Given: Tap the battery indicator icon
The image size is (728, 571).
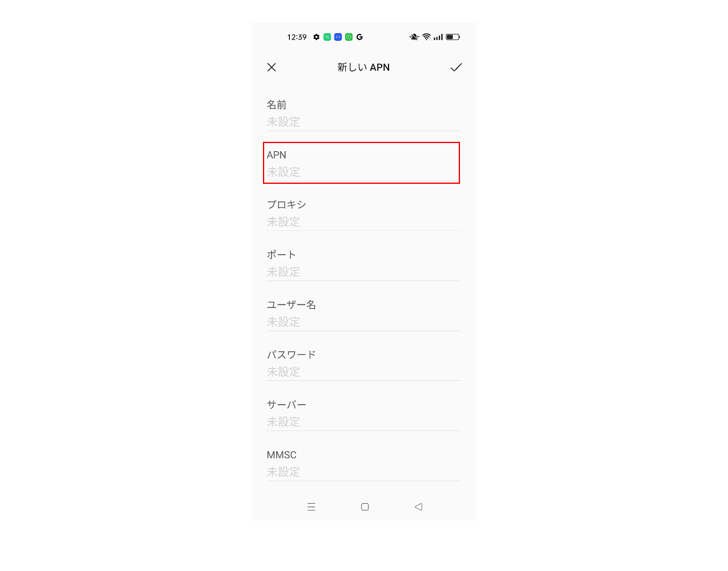Looking at the screenshot, I should (452, 37).
